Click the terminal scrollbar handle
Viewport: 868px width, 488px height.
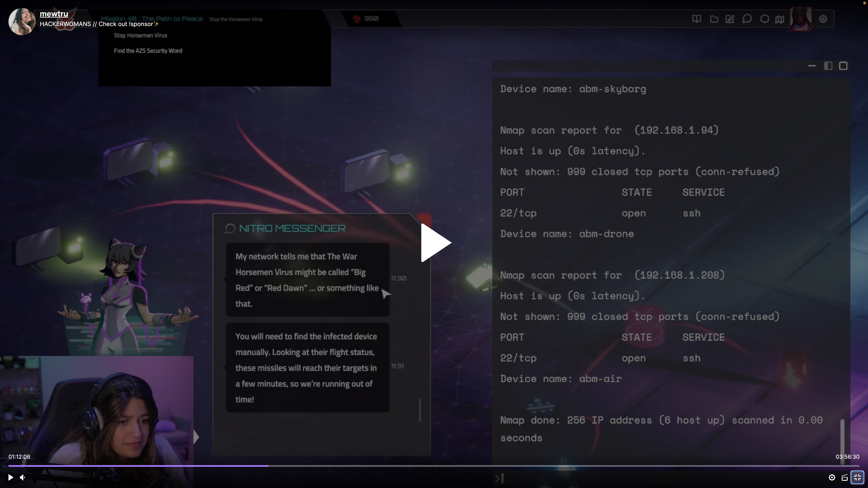[842, 438]
